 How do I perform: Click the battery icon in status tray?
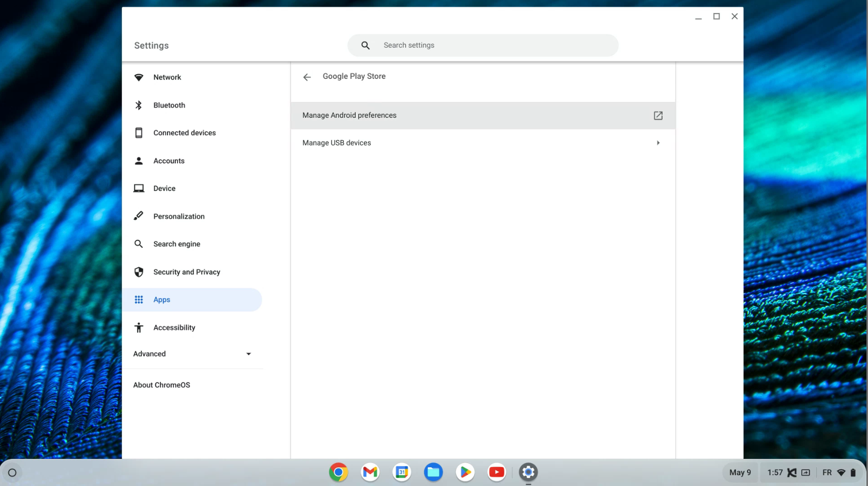[x=853, y=473]
